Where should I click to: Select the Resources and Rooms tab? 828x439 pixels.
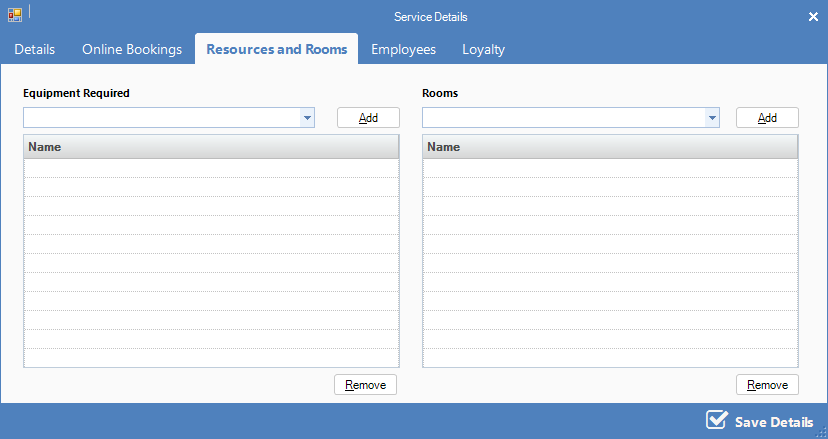click(x=276, y=49)
